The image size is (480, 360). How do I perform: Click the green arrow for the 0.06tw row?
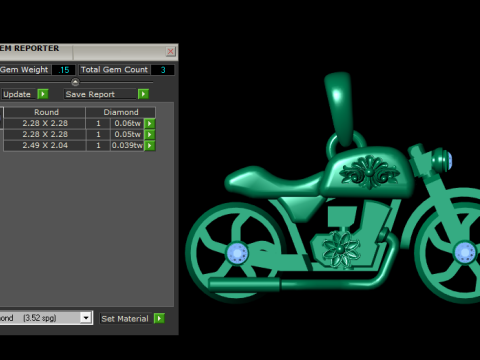click(150, 123)
